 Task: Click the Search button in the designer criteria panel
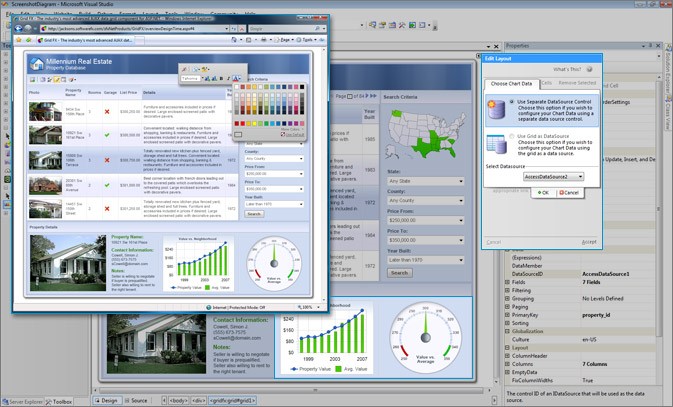click(x=400, y=273)
